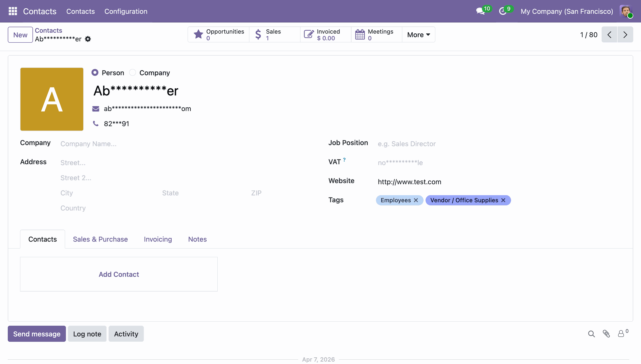Click the Add Contact button
This screenshot has width=641, height=364.
point(119,274)
